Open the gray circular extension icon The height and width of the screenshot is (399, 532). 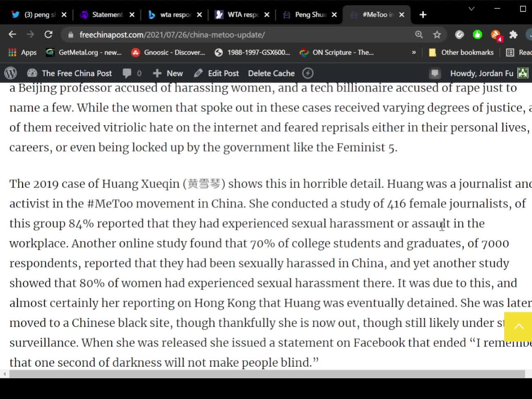tap(460, 35)
